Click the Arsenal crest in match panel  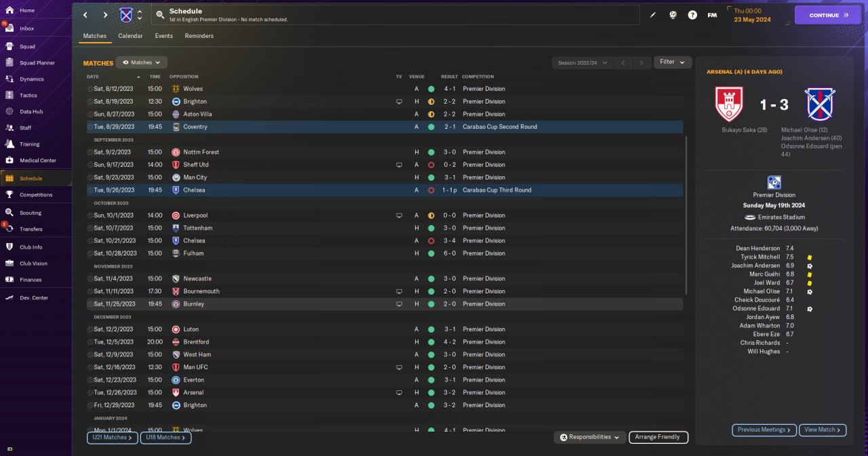click(729, 104)
